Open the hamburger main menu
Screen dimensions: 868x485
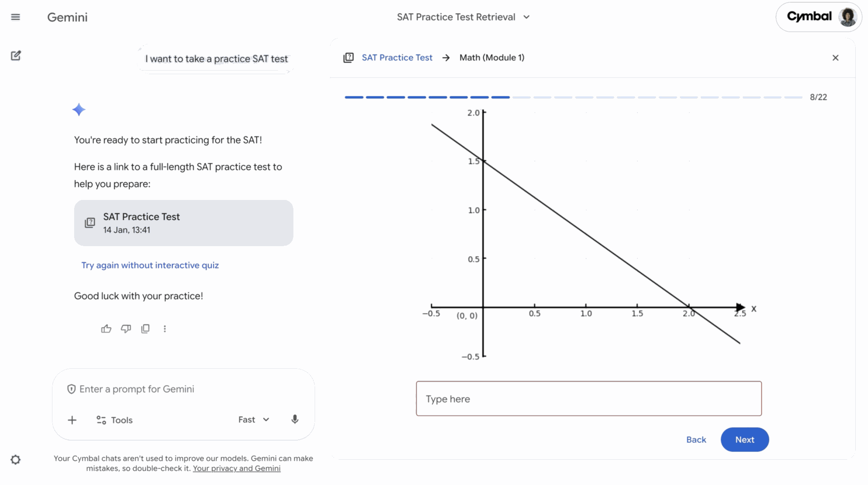click(x=15, y=17)
